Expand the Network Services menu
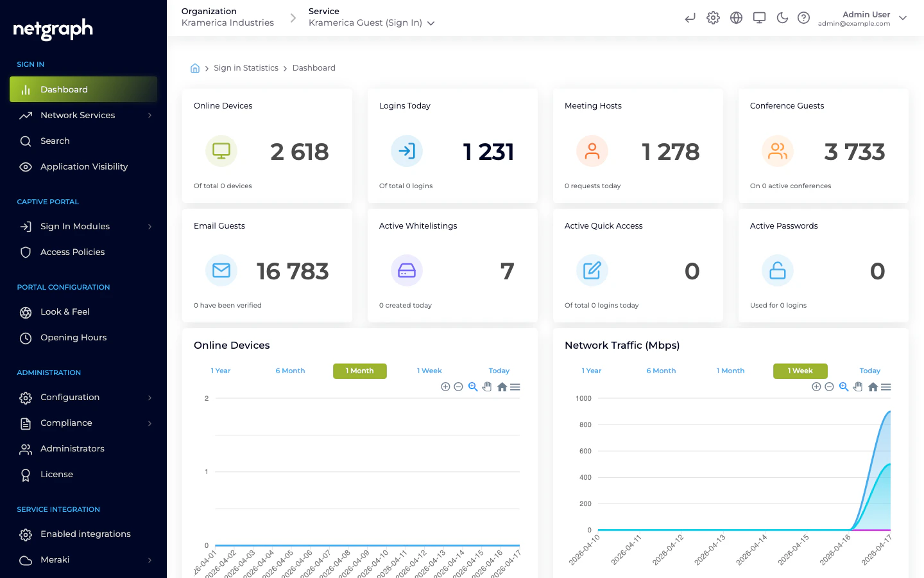The width and height of the screenshot is (924, 578). [x=78, y=115]
